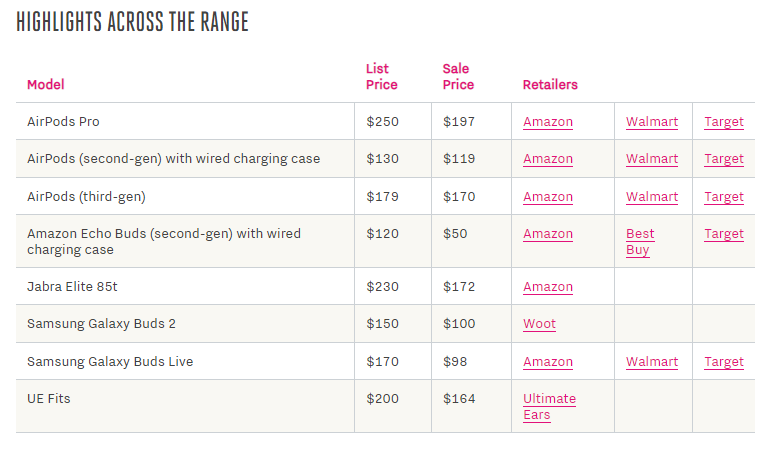This screenshot has height=457, width=770.
Task: Click the Sale Price column header
Action: click(458, 77)
